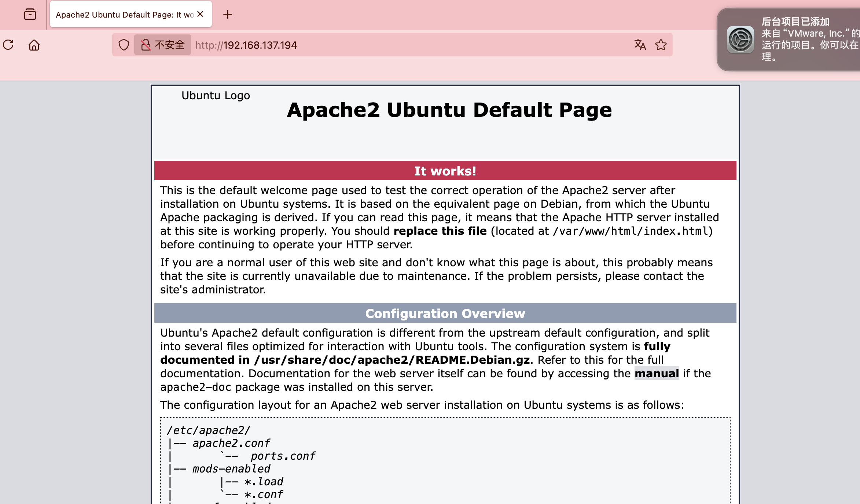
Task: Open the tab actions menu icon
Action: [x=30, y=15]
